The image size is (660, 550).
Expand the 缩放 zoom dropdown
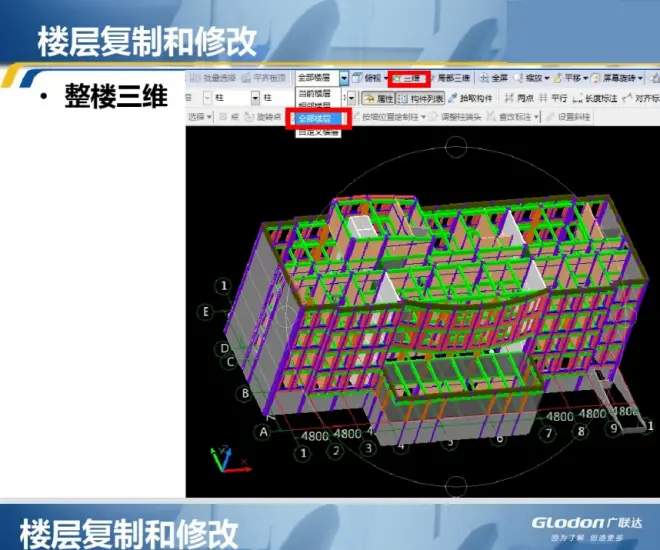click(535, 78)
